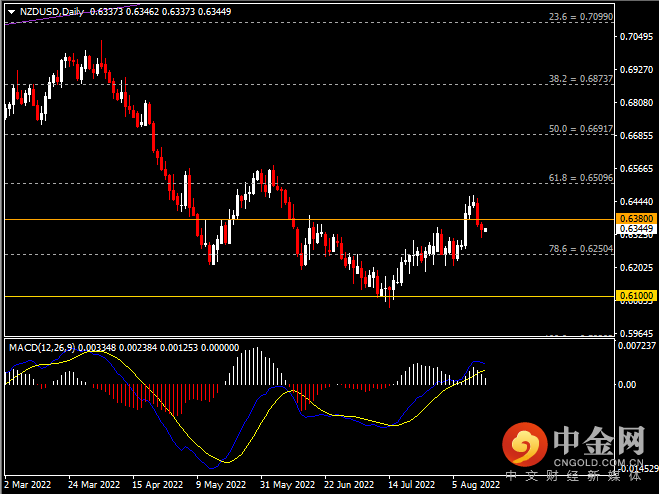
Task: Click the 9 May 2022 date label
Action: [x=221, y=485]
